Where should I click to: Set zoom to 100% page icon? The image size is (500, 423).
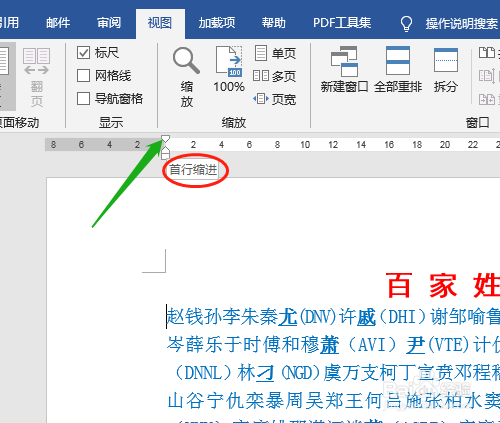(229, 70)
